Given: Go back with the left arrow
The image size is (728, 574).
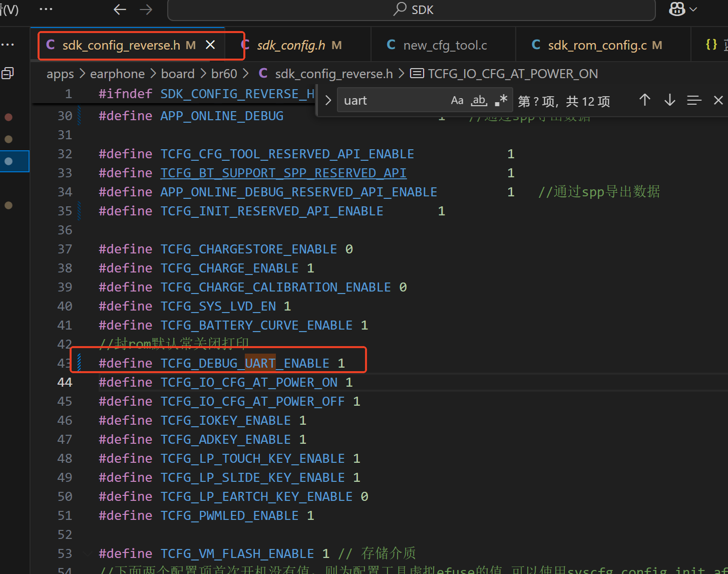Looking at the screenshot, I should click(120, 10).
